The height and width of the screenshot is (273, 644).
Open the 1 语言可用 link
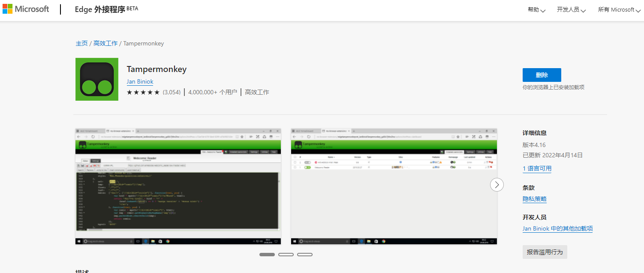537,168
